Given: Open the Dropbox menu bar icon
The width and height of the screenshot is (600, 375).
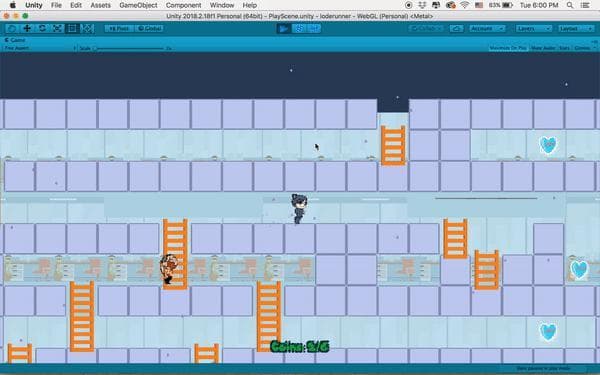Looking at the screenshot, I should [x=422, y=5].
